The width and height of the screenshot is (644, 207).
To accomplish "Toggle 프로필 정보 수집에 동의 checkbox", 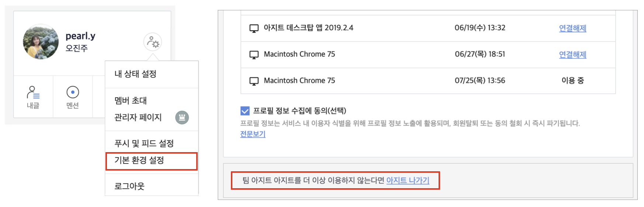I will click(245, 111).
